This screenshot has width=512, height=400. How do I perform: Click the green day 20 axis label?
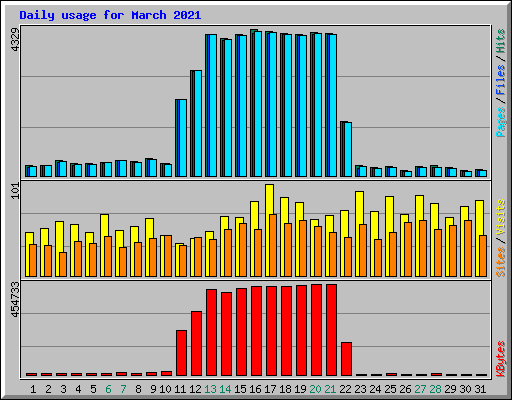click(315, 389)
